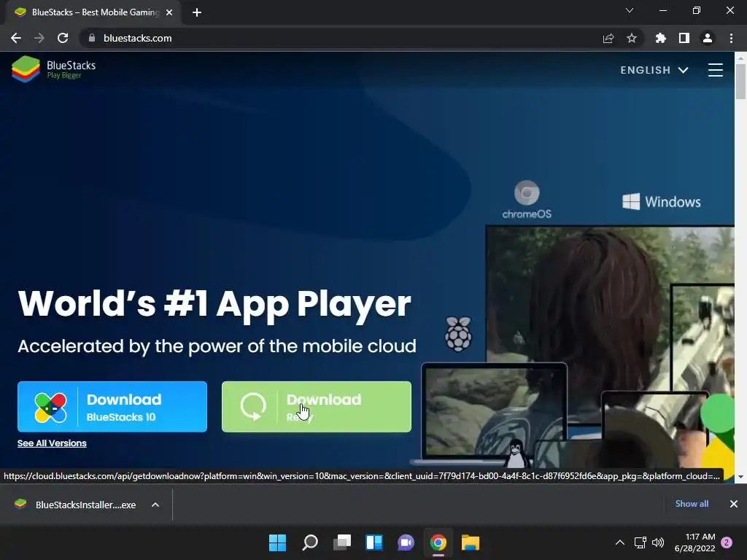Viewport: 747px width, 560px height.
Task: Open the Widgets taskbar icon
Action: pyautogui.click(x=374, y=542)
